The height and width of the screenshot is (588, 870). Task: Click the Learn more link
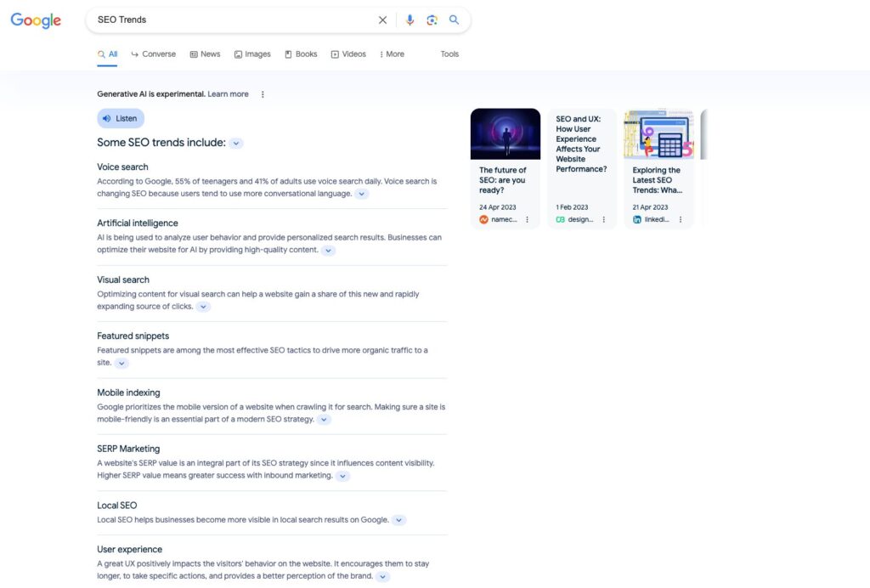coord(228,94)
